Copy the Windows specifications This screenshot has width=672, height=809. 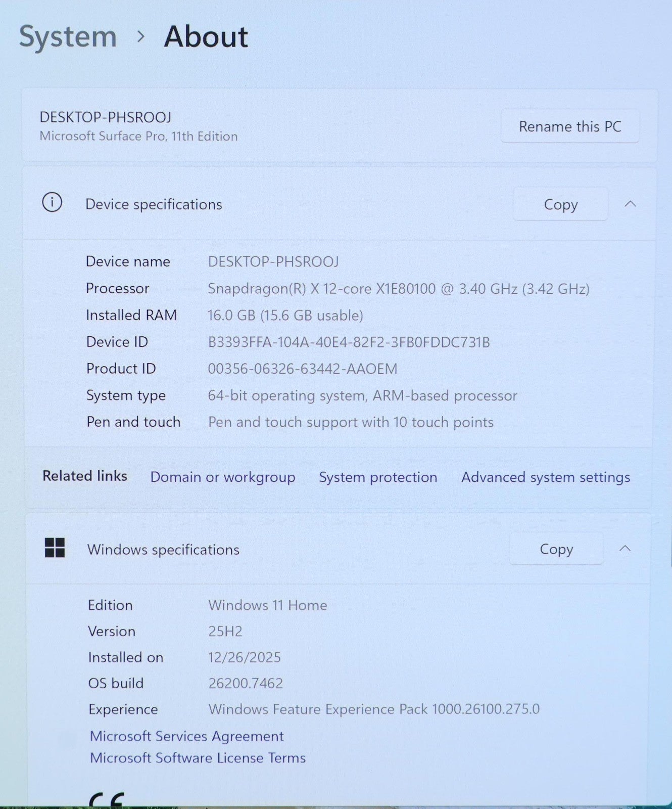coord(556,549)
